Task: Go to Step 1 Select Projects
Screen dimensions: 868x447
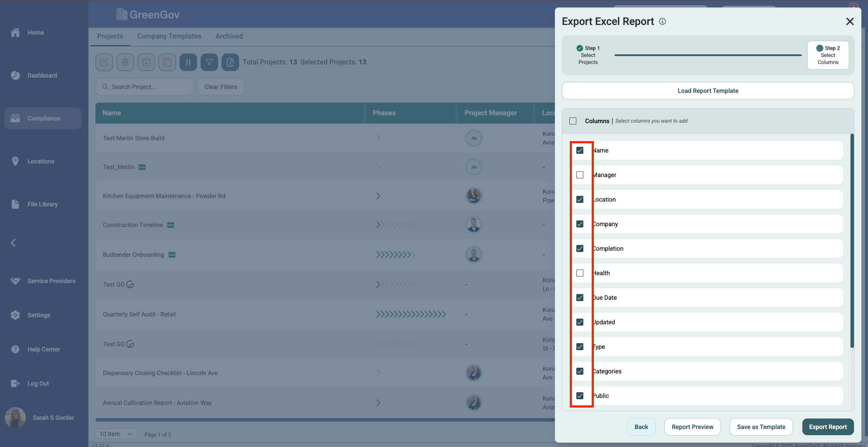Action: point(588,55)
